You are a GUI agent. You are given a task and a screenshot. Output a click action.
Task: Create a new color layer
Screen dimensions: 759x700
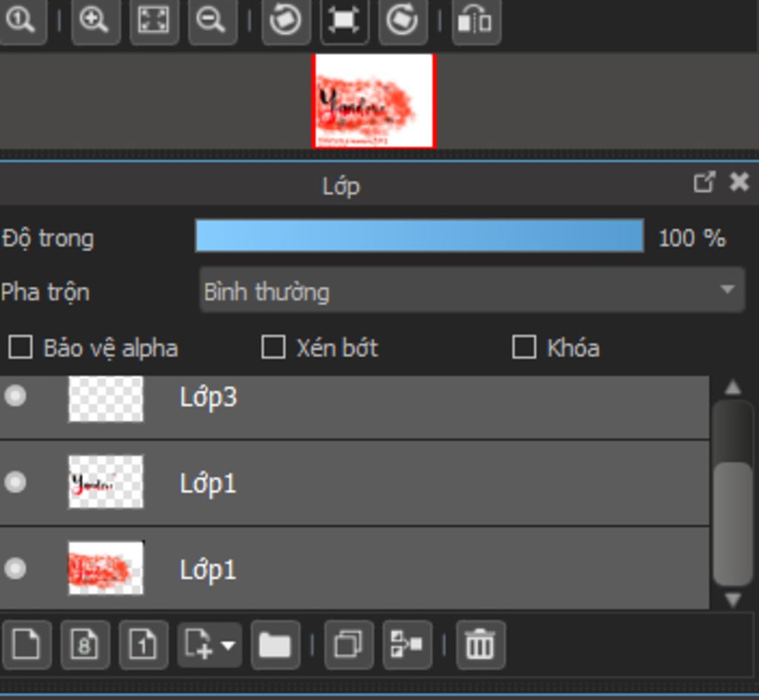26,644
